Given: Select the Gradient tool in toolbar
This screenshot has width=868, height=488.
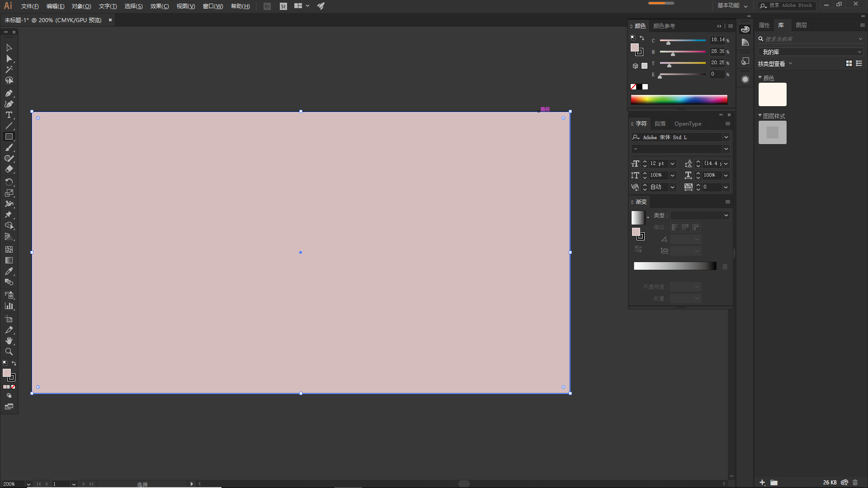Looking at the screenshot, I should pyautogui.click(x=8, y=260).
